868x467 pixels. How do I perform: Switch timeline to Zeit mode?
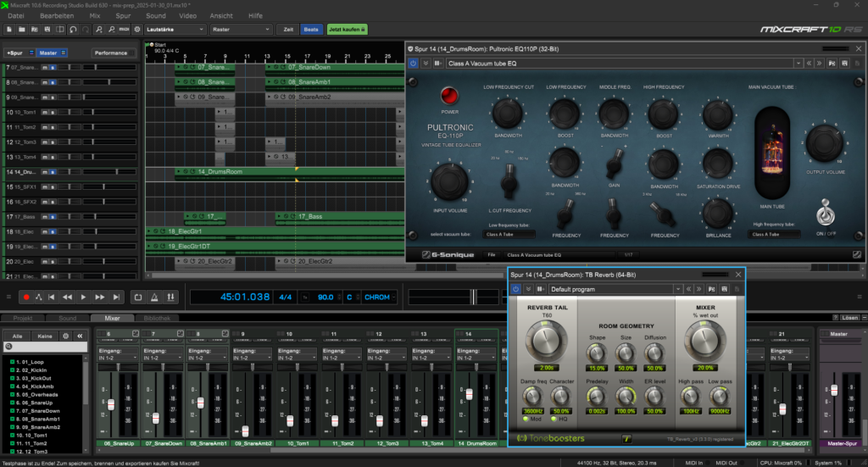[x=288, y=30]
